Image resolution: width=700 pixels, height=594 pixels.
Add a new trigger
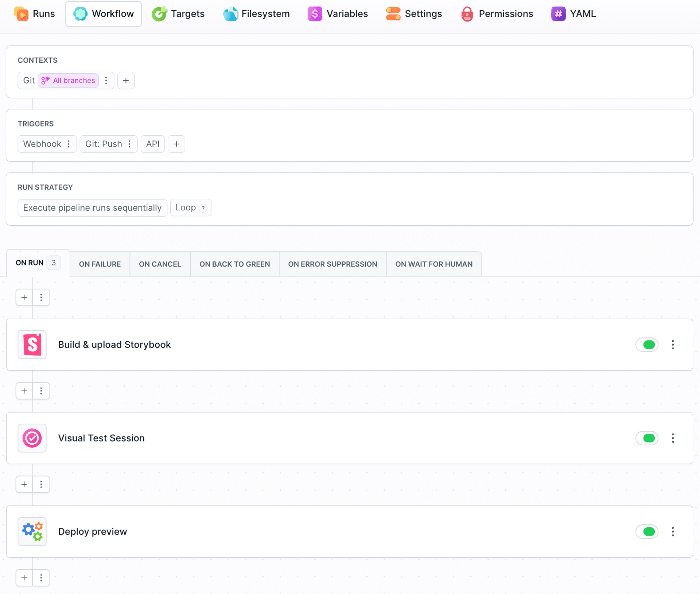176,144
